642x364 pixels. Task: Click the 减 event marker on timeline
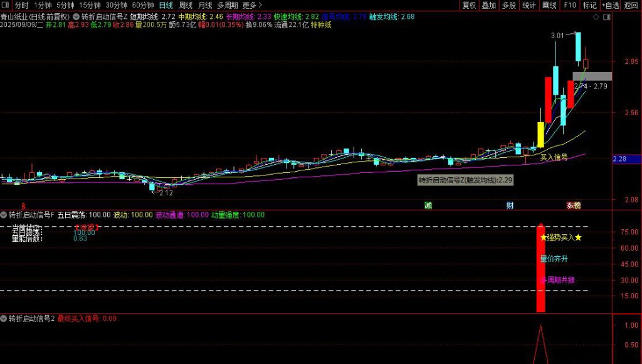[x=428, y=205]
